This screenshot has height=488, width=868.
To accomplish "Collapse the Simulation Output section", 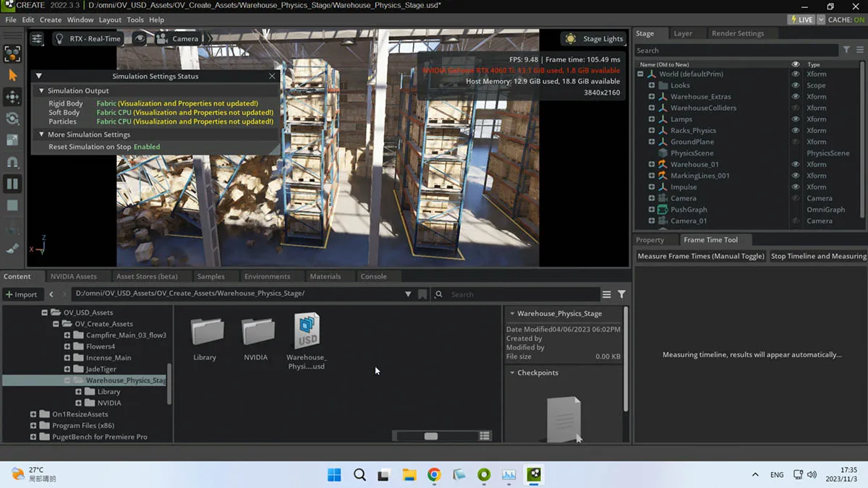I will click(x=41, y=91).
